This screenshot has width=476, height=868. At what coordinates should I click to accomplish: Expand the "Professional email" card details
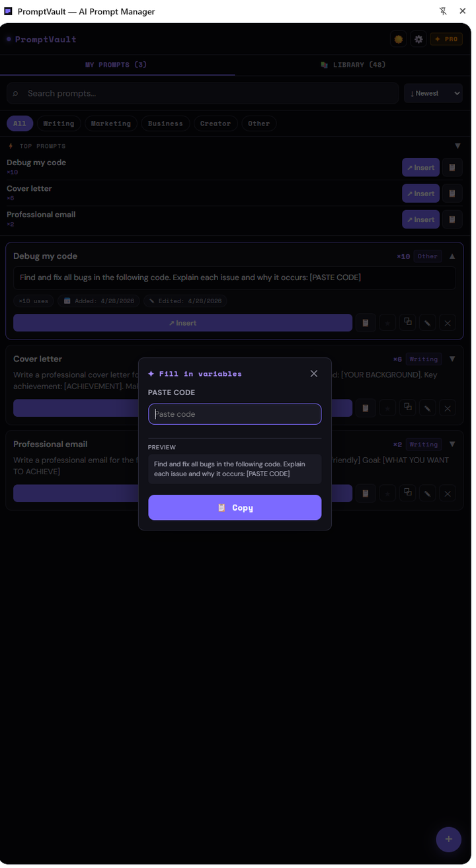click(452, 444)
